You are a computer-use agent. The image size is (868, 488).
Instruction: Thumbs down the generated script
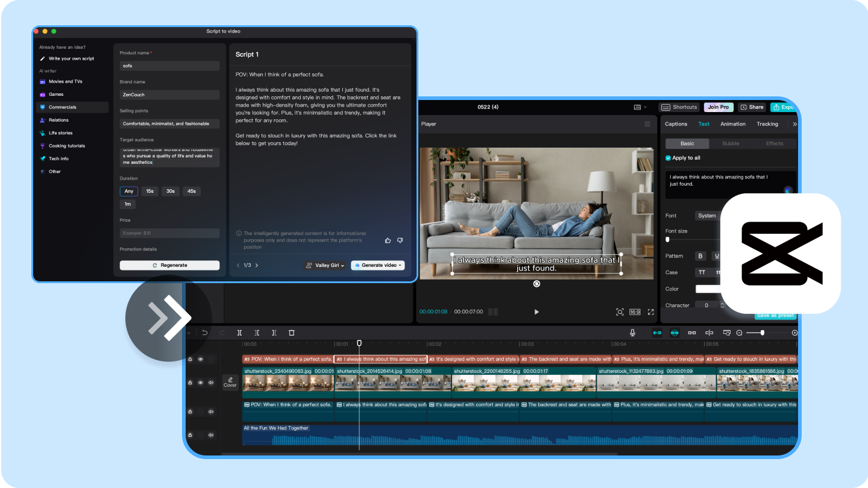coord(400,240)
